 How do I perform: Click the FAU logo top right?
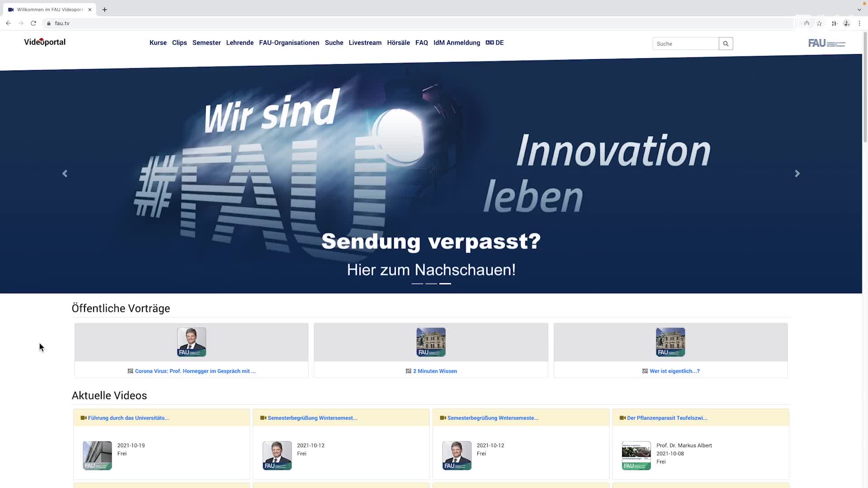826,43
